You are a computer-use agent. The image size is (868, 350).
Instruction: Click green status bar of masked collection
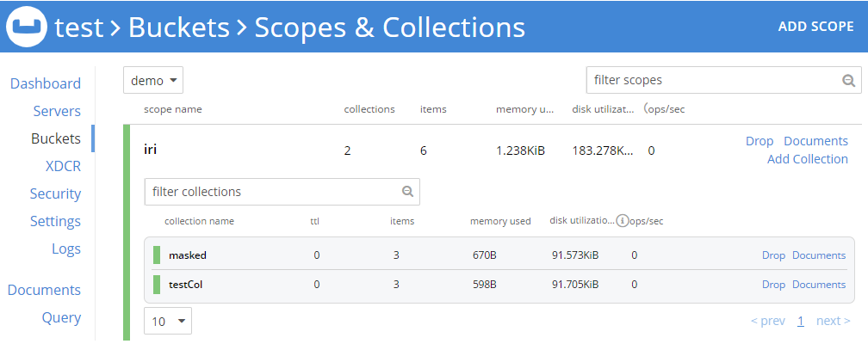pyautogui.click(x=157, y=255)
